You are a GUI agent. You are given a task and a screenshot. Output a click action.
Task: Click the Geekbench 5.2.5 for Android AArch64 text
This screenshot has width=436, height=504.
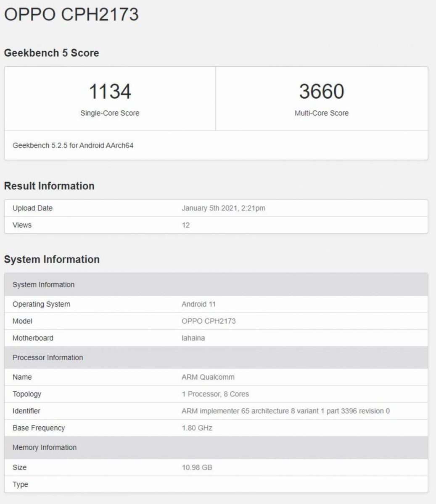77,145
